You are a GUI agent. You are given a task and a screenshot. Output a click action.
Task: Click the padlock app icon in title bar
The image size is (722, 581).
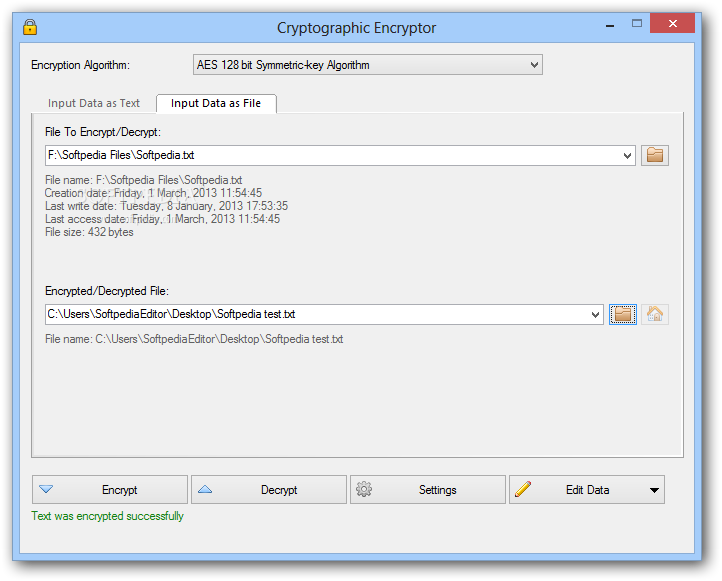point(30,27)
